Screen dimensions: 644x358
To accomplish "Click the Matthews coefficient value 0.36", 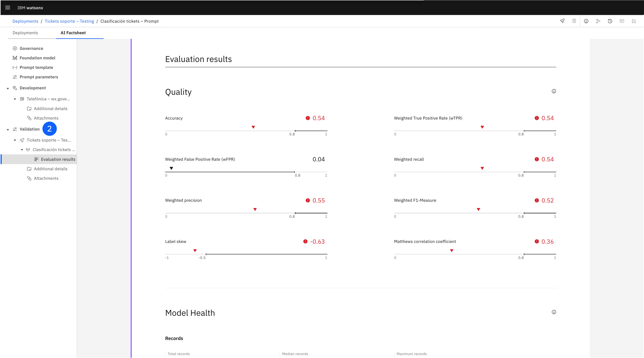I will [548, 242].
